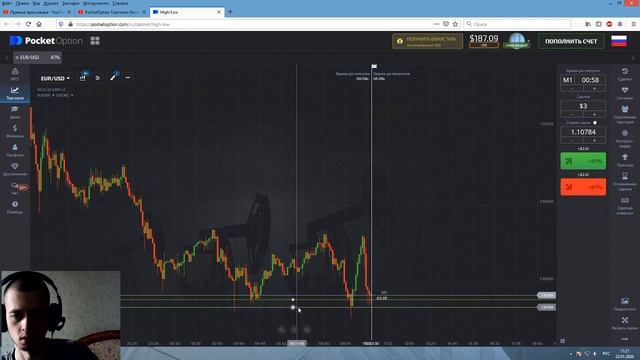Click the account level badge icon

517,41
